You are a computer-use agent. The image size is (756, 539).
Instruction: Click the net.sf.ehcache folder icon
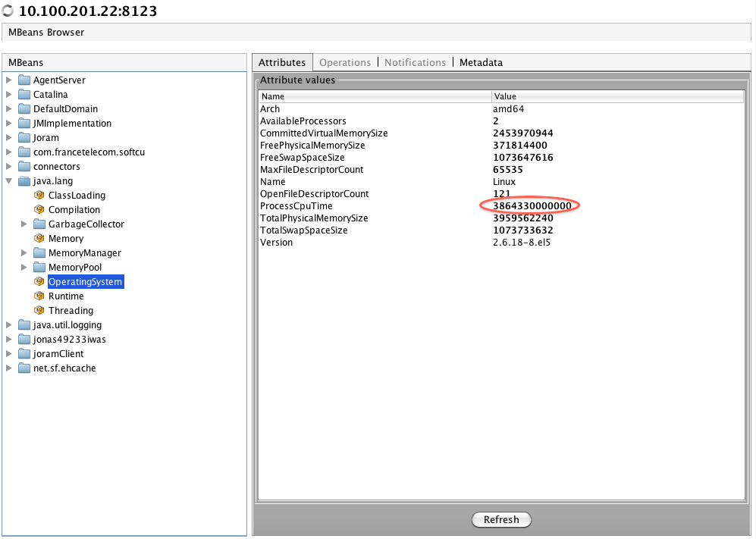coord(24,368)
